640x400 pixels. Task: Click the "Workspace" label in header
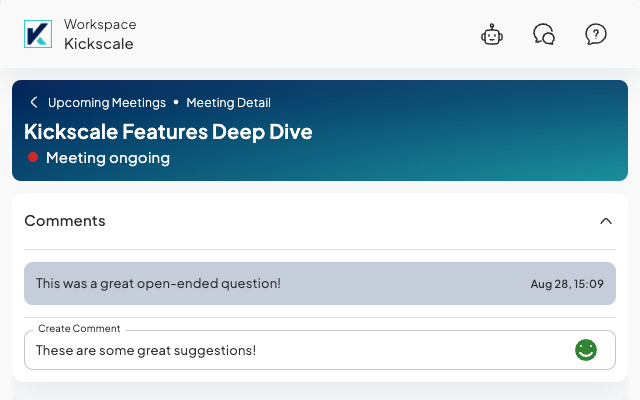pyautogui.click(x=100, y=24)
